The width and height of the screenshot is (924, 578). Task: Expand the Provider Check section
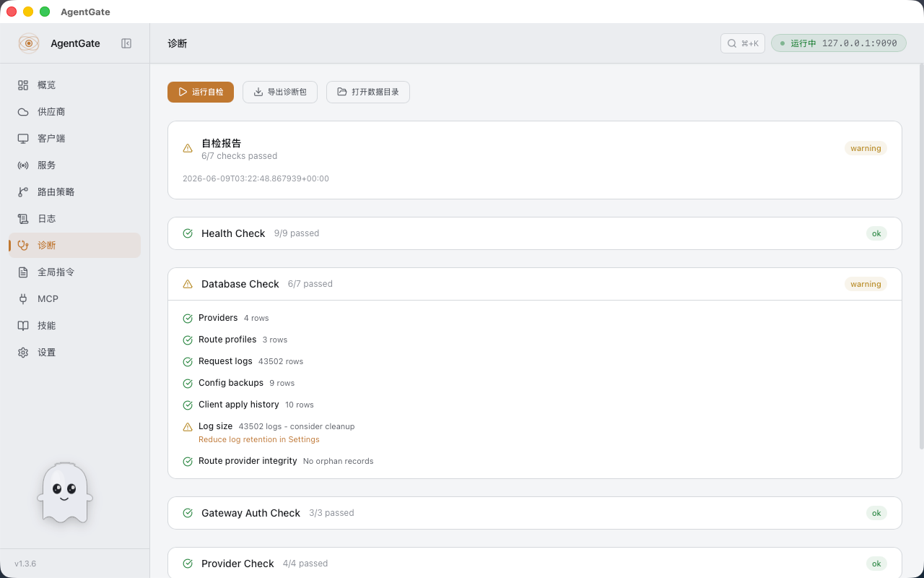[535, 564]
